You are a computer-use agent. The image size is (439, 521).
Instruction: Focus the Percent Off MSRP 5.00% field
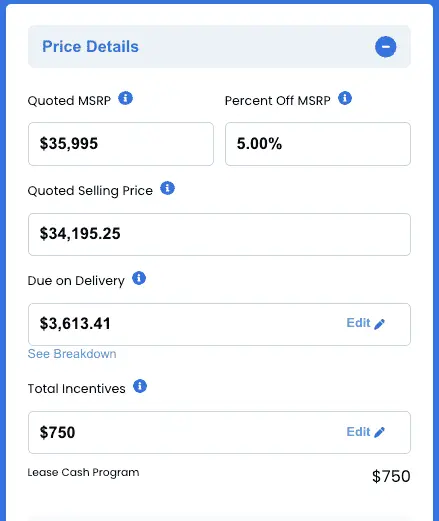[318, 144]
